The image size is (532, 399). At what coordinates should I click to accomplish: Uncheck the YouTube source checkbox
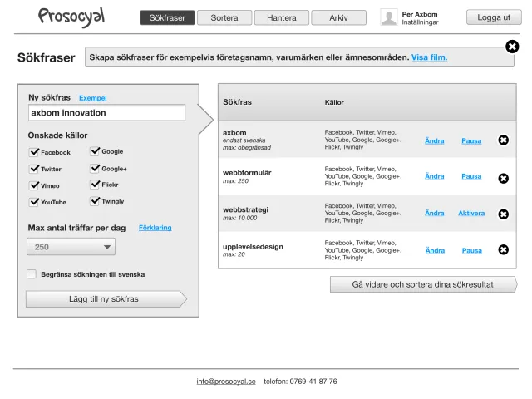tap(34, 202)
